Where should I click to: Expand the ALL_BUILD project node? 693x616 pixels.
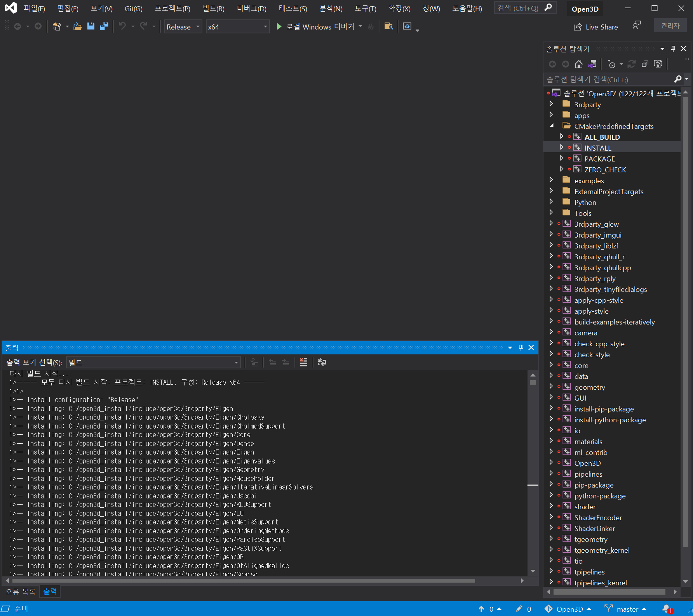561,137
